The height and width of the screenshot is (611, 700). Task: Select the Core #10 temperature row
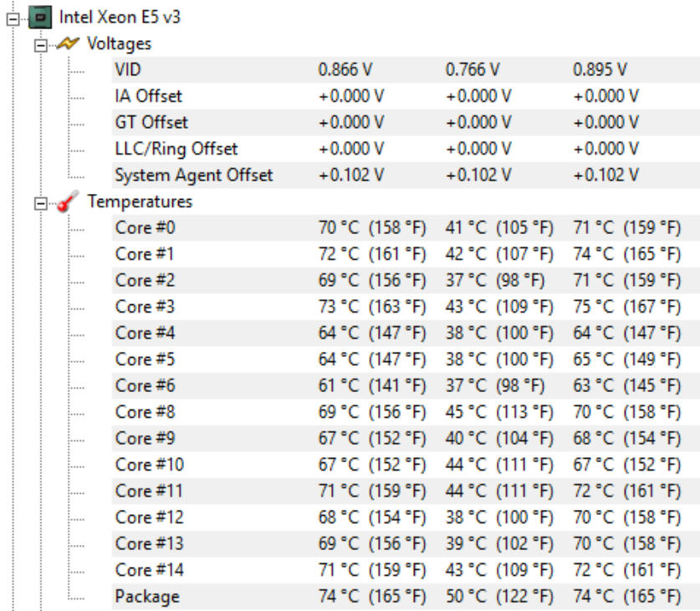(406, 465)
